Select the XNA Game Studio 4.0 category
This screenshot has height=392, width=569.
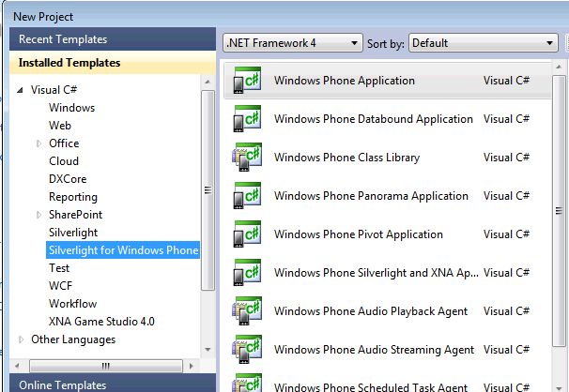[101, 322]
